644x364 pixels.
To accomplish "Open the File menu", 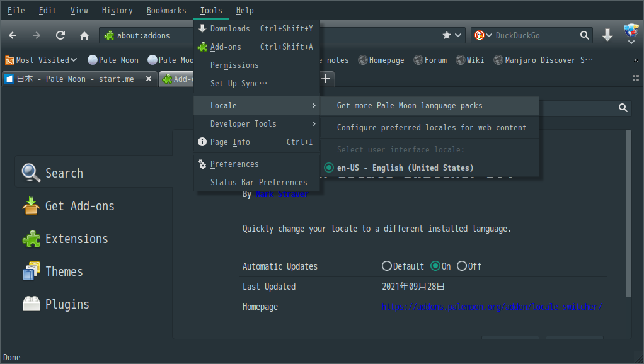I will pyautogui.click(x=16, y=10).
